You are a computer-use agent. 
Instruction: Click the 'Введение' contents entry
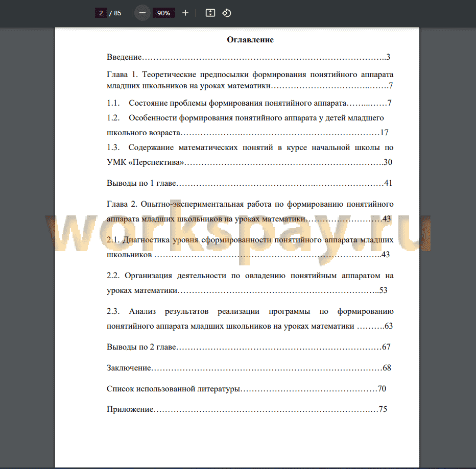click(x=248, y=57)
